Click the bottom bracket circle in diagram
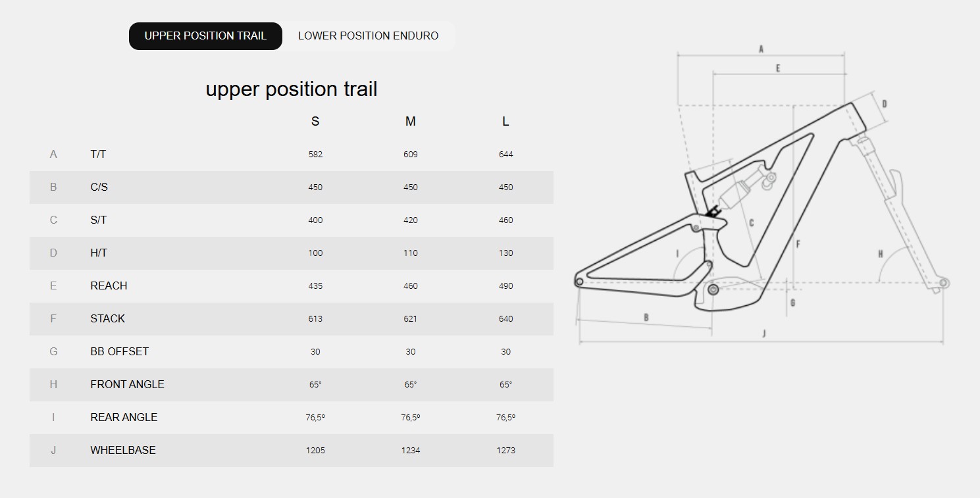980x498 pixels. coord(712,289)
